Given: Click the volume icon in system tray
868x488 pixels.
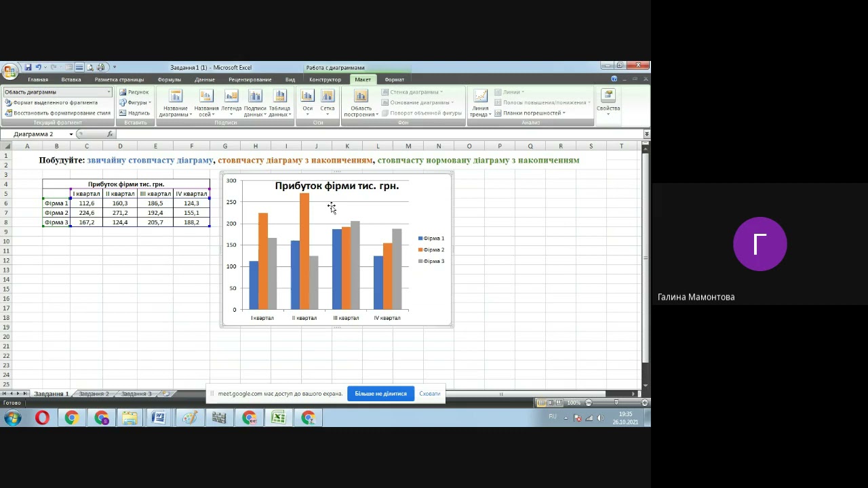Looking at the screenshot, I should pyautogui.click(x=600, y=418).
